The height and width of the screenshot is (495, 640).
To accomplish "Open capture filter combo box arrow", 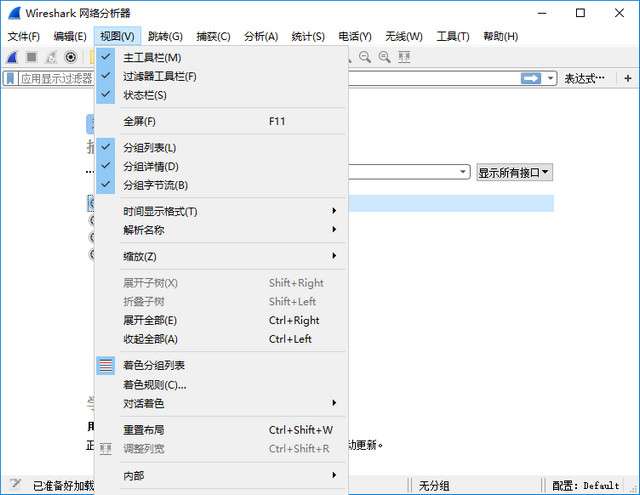I will click(463, 172).
